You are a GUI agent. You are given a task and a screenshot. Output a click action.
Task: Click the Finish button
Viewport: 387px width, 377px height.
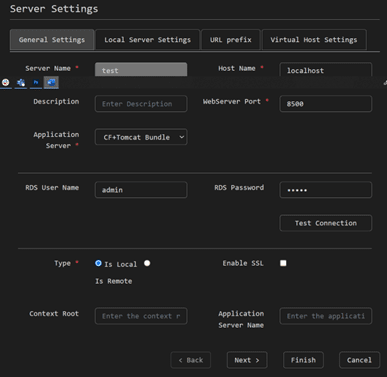click(x=303, y=360)
